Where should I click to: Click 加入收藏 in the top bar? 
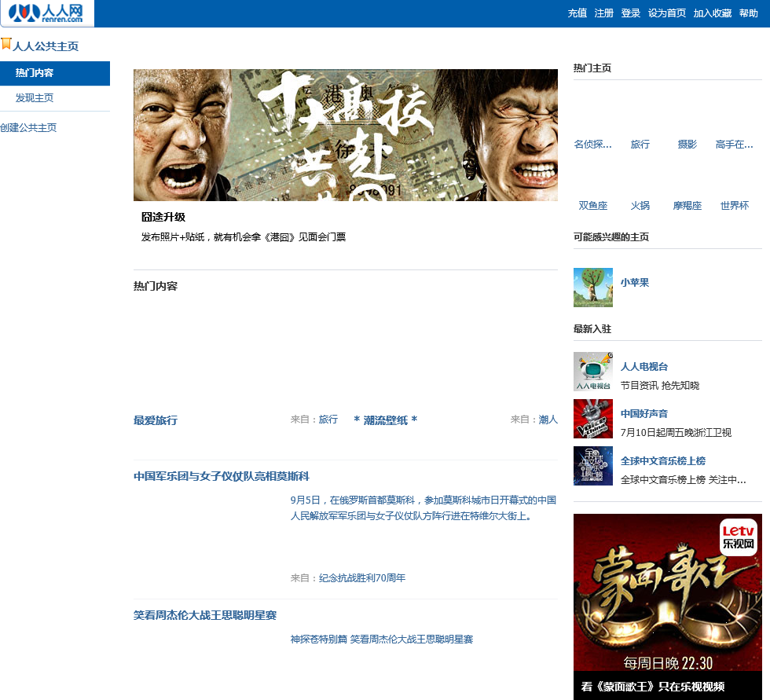point(712,13)
